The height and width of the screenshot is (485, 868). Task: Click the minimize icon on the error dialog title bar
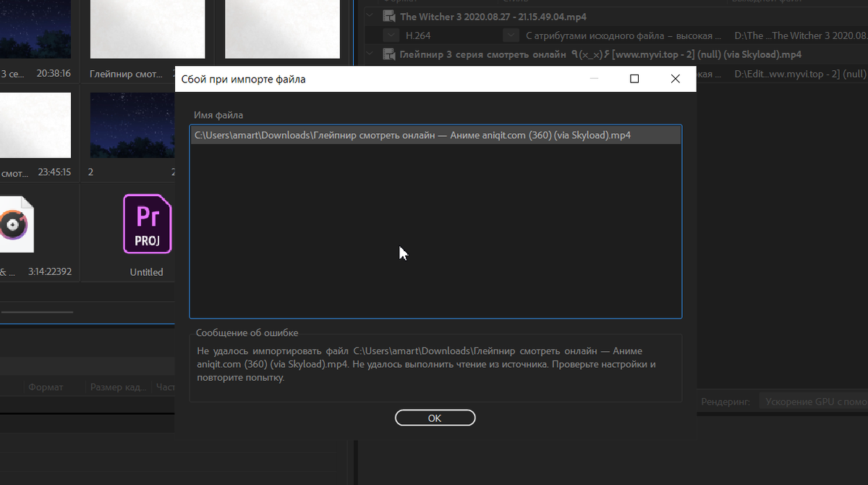click(x=593, y=78)
